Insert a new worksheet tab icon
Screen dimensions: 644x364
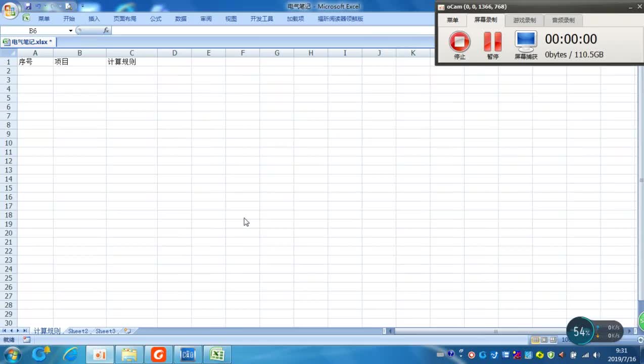coord(127,331)
